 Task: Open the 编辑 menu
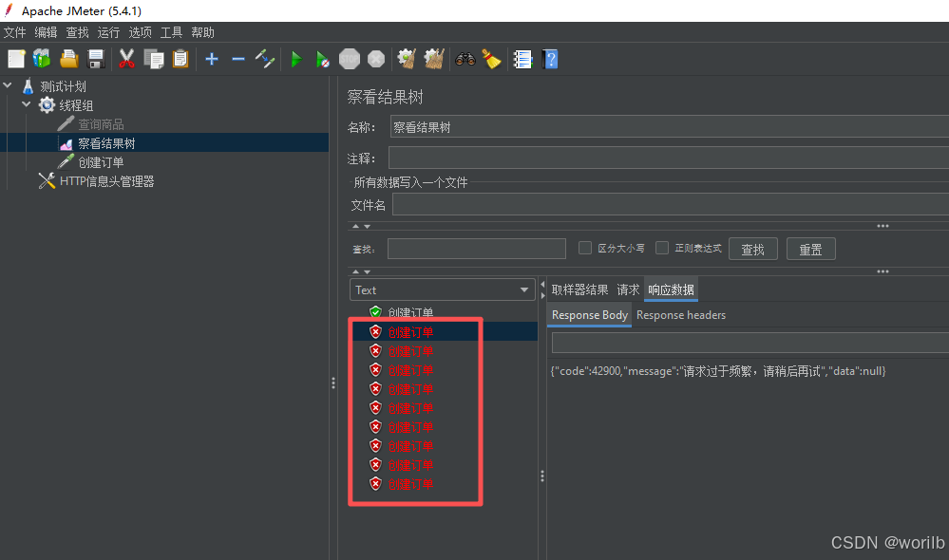pyautogui.click(x=46, y=32)
